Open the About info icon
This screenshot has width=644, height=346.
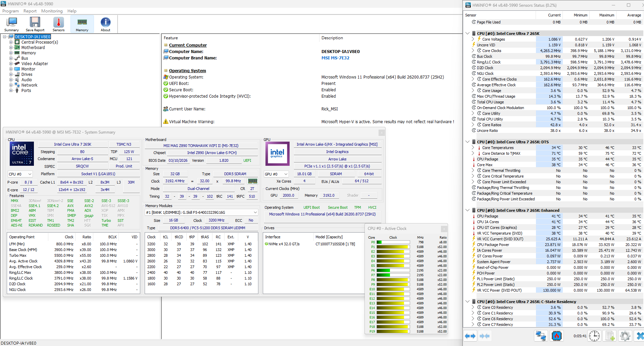click(x=105, y=24)
